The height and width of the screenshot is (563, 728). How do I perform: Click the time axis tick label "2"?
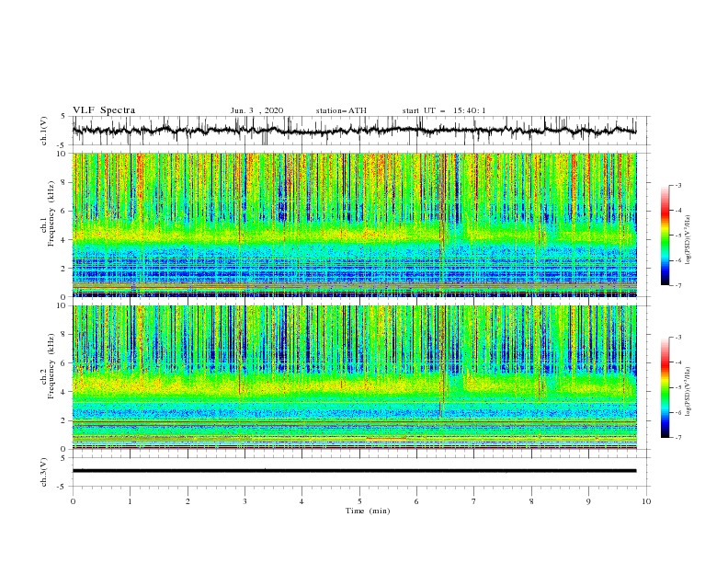[188, 501]
